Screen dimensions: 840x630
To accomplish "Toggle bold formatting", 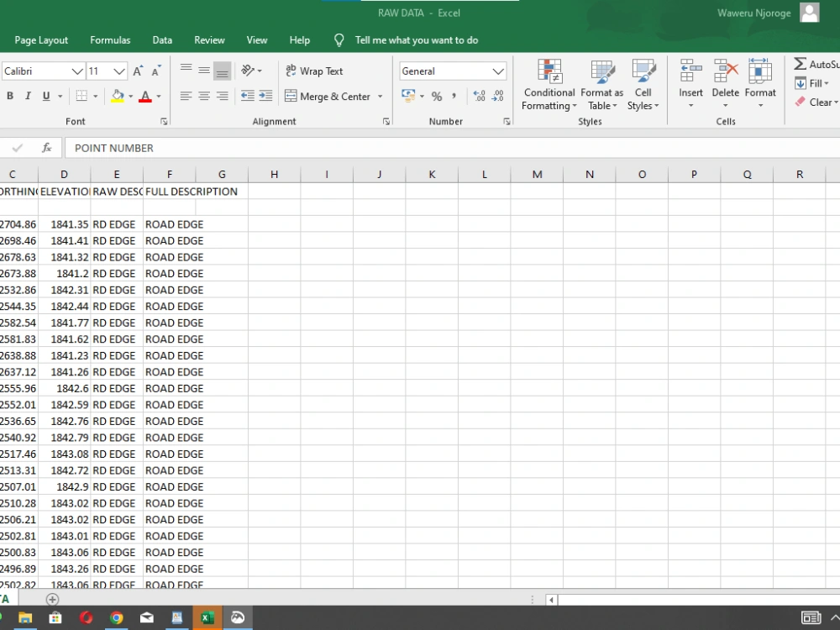I will click(x=9, y=96).
